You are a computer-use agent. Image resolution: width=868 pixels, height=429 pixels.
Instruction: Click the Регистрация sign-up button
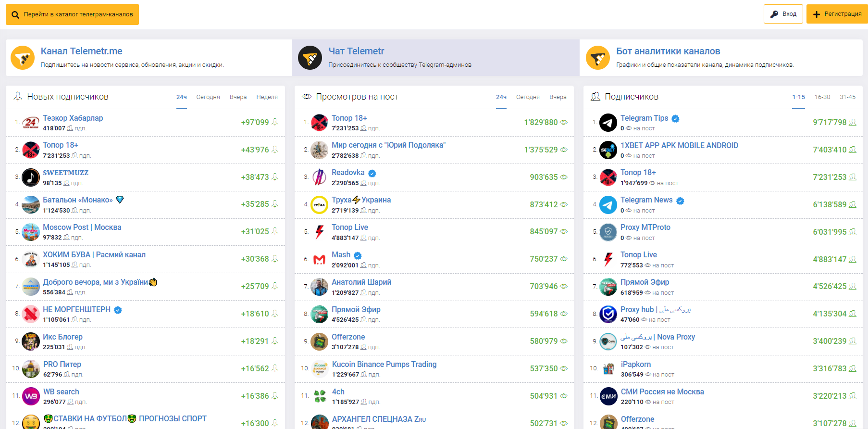(837, 14)
